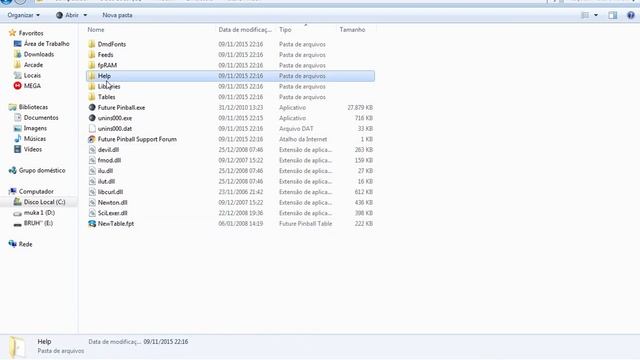Click the Help folder icon
The height and width of the screenshot is (360, 640).
(x=92, y=76)
